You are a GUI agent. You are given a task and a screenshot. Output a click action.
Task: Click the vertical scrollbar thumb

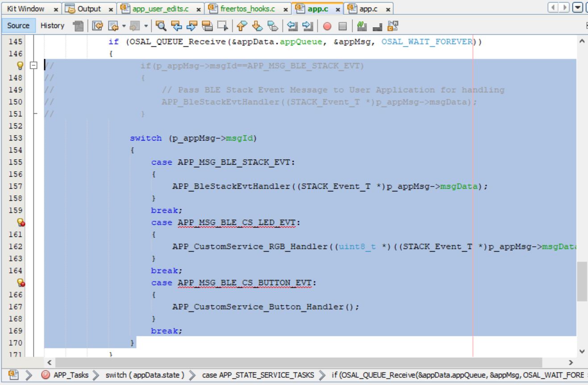(582, 281)
